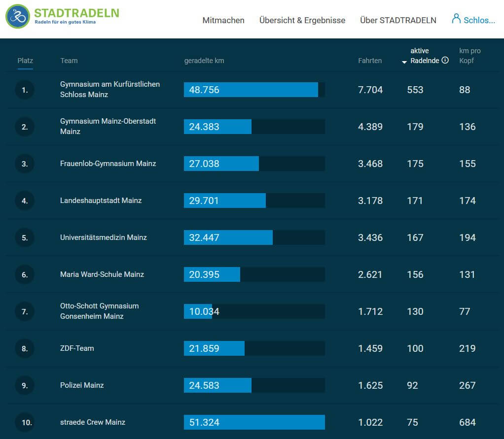Sort by the Fahrten column header

click(370, 61)
